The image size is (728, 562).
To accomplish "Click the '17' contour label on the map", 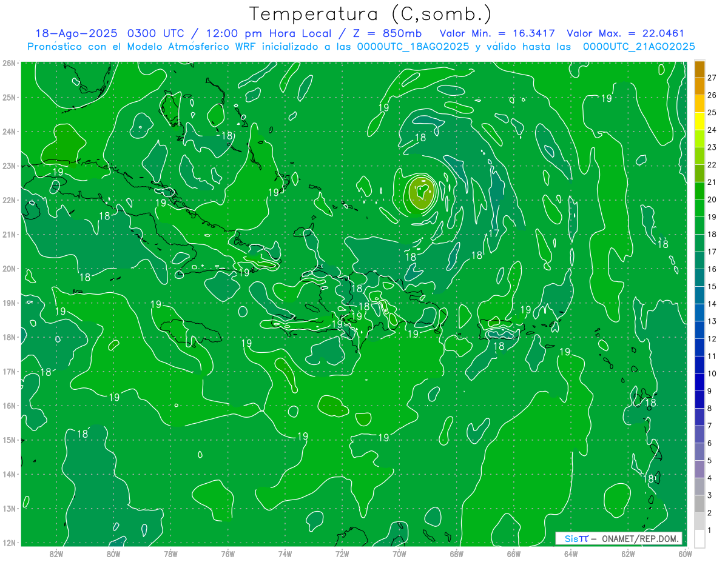I will click(493, 233).
